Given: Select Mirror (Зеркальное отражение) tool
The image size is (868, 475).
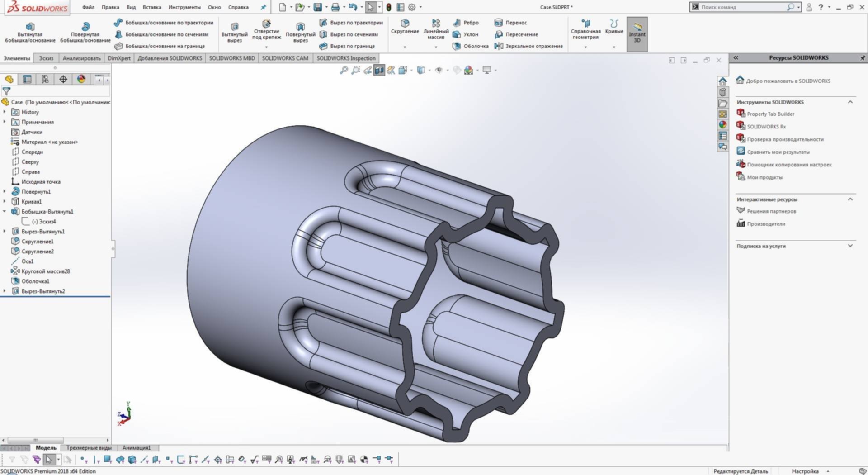Looking at the screenshot, I should point(528,46).
